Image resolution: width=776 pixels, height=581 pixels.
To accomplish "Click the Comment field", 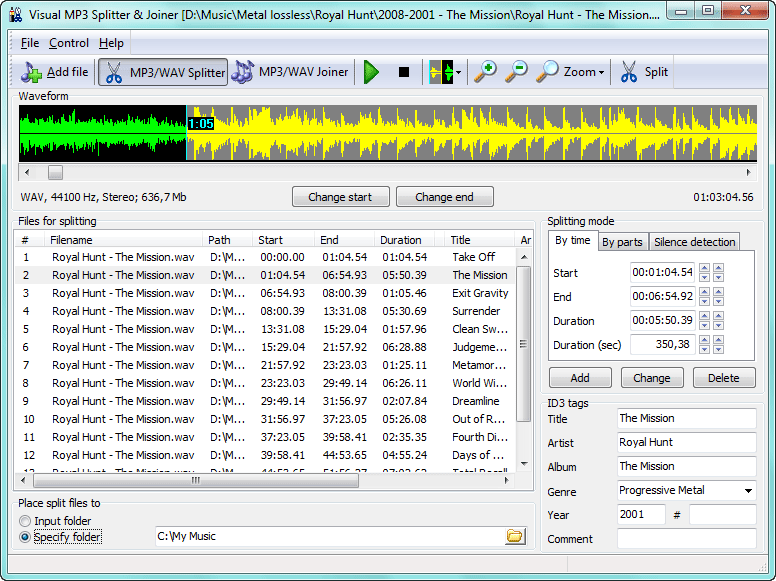I will (x=686, y=538).
